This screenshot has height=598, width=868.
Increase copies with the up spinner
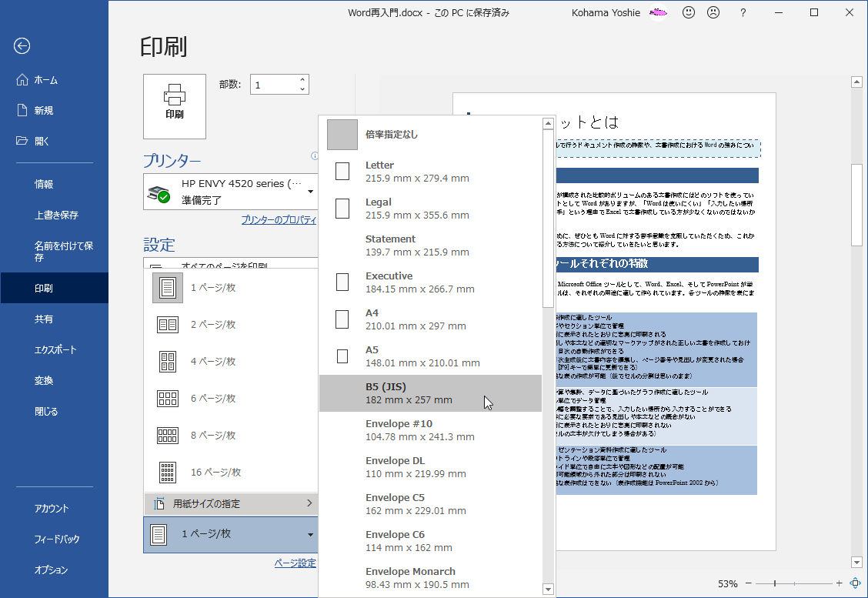pos(302,80)
